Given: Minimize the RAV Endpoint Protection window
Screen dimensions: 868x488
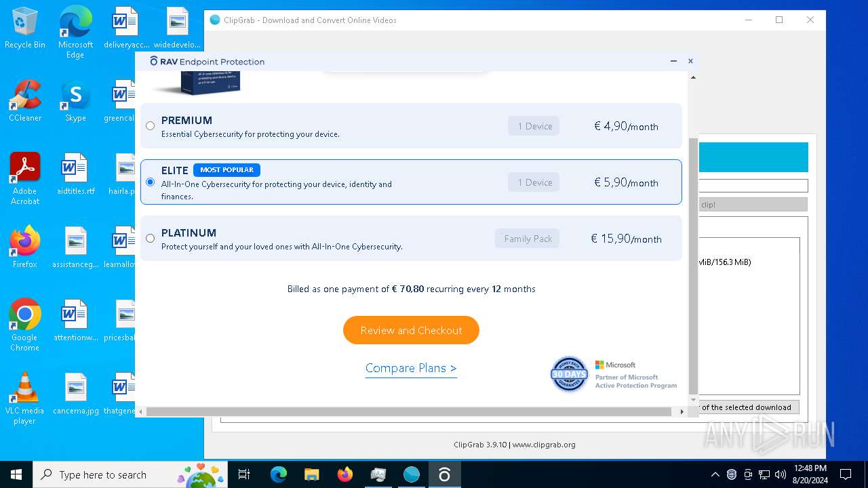Looking at the screenshot, I should click(x=673, y=61).
